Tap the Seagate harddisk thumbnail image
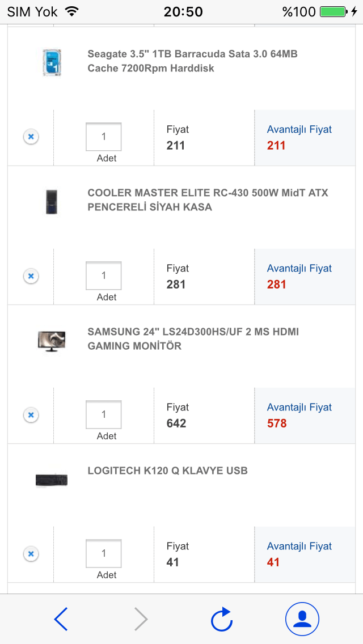Image resolution: width=363 pixels, height=644 pixels. (x=51, y=62)
